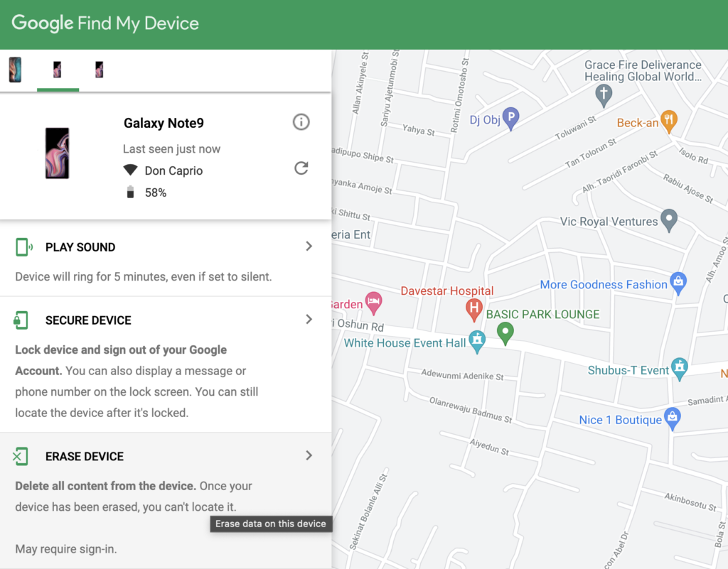Click the Adewunmi Adenike St label
The image size is (728, 569).
(462, 374)
